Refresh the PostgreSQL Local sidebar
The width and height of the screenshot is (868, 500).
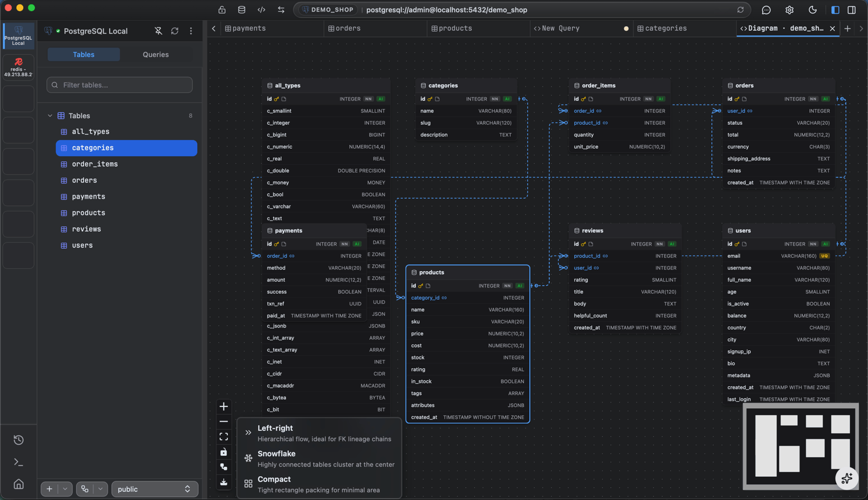coord(175,31)
